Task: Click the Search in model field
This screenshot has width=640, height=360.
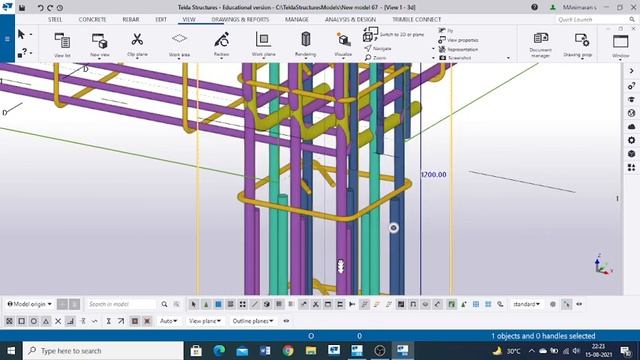Action: tap(122, 304)
